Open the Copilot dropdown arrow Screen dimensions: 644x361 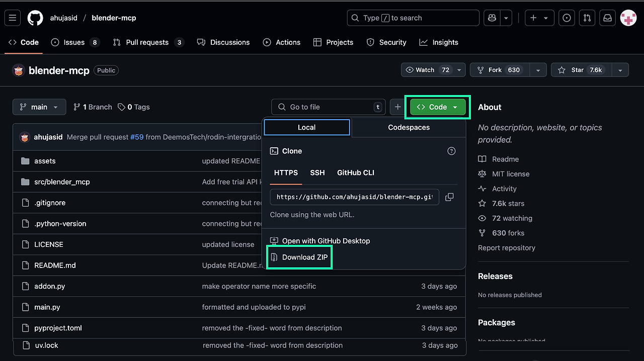[x=506, y=18]
